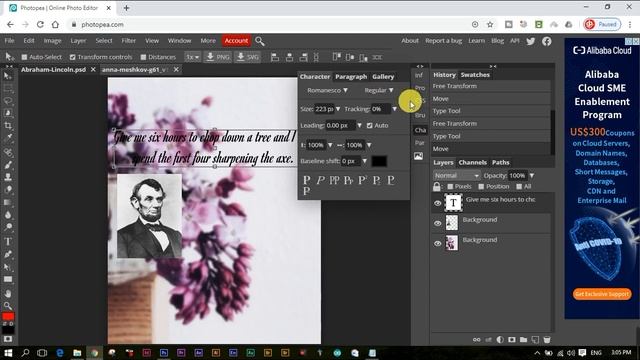Select the Gradient tool

click(8, 202)
